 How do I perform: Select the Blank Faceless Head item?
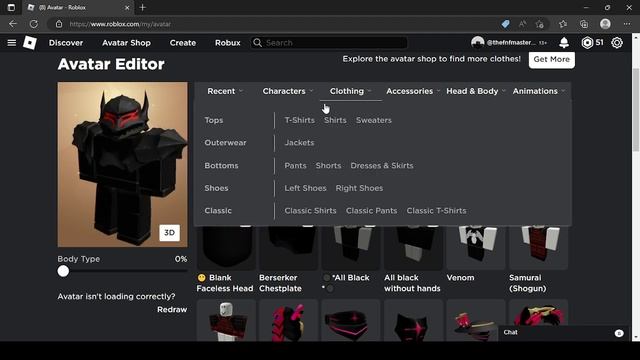pos(226,260)
